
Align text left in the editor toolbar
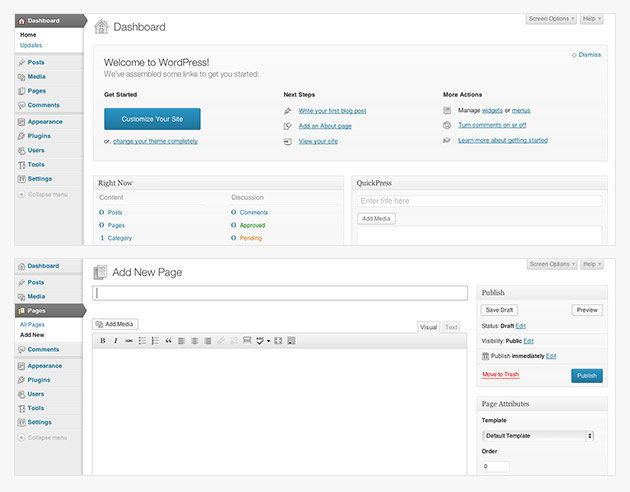click(x=182, y=341)
